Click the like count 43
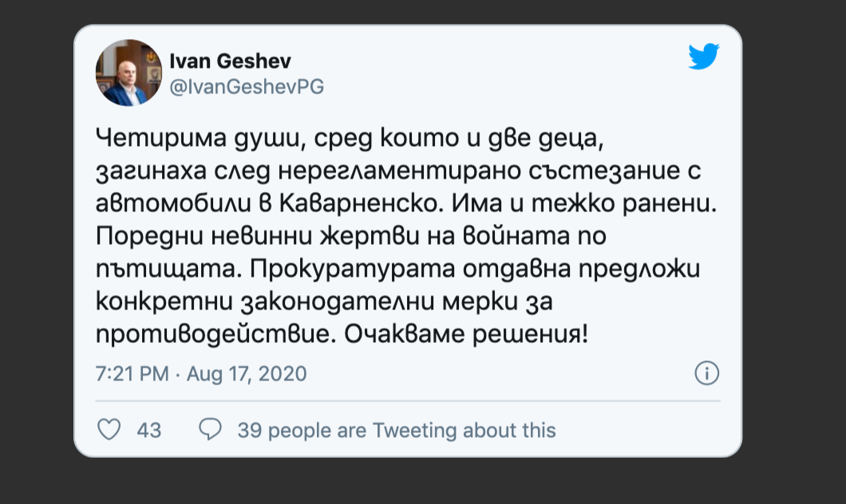The height and width of the screenshot is (504, 846). (149, 431)
